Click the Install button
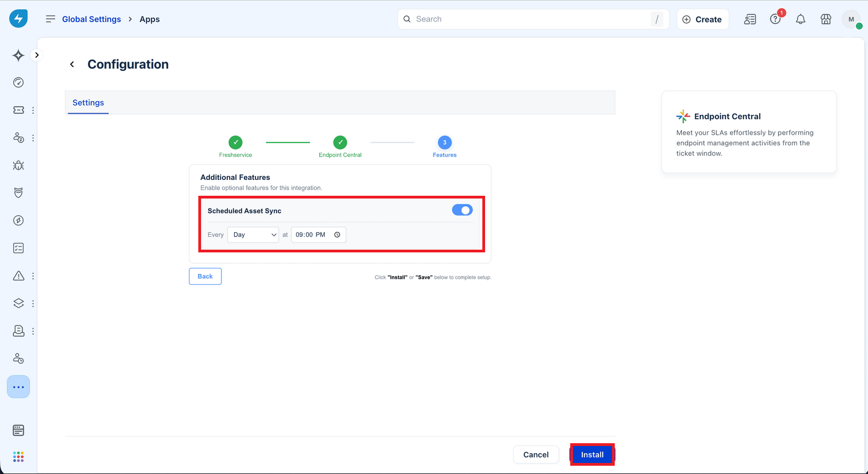This screenshot has height=474, width=868. pyautogui.click(x=592, y=455)
